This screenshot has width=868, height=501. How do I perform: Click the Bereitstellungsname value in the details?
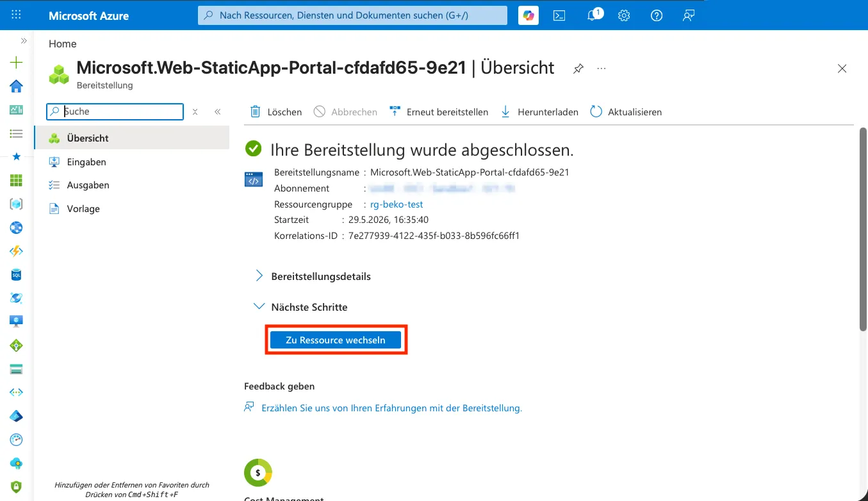click(470, 172)
